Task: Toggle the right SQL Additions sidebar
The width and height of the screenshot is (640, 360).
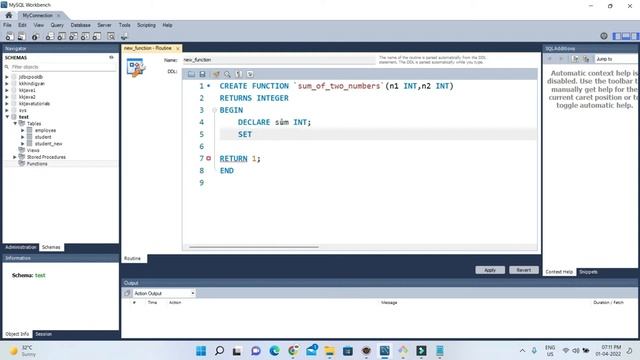Action: tap(635, 36)
